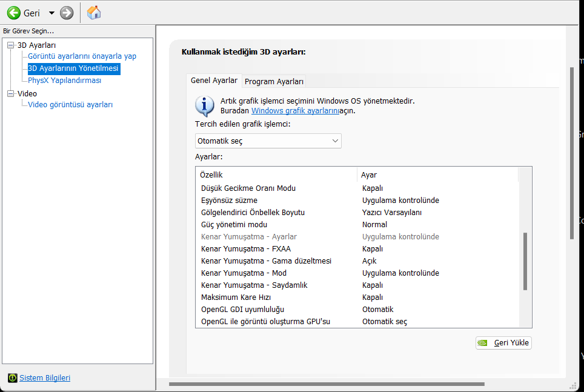Screen dimensions: 584x392
Task: Collapse the Video tree node
Action: (x=11, y=93)
